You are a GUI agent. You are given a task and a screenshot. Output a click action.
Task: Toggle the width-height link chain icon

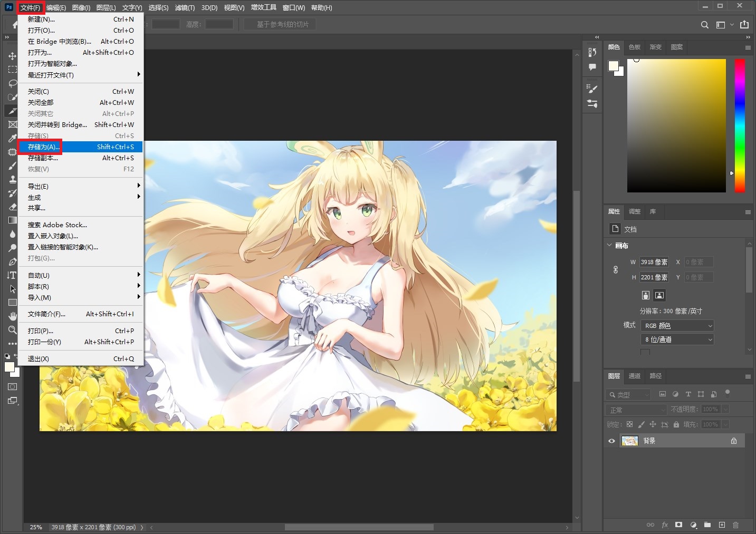(x=615, y=270)
